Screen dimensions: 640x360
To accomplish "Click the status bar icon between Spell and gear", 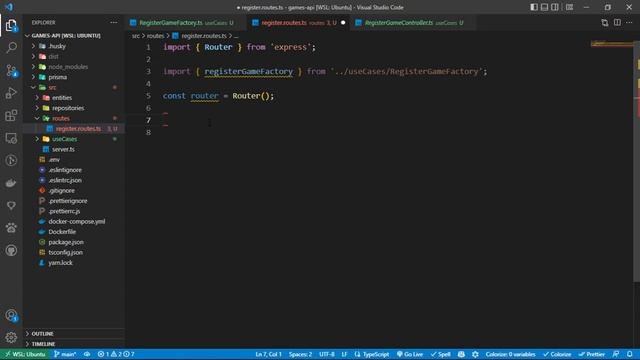I will [x=461, y=354].
